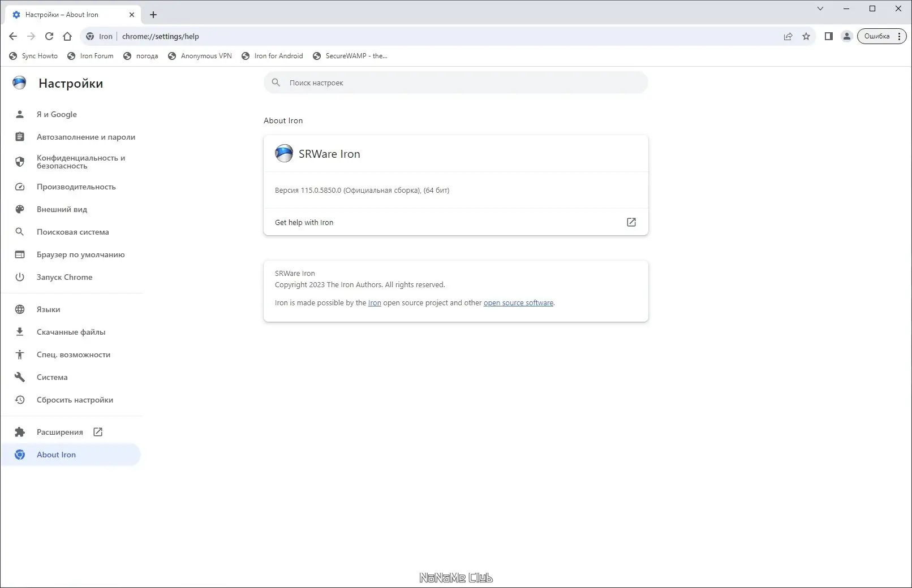Click the forward navigation arrow

click(31, 36)
